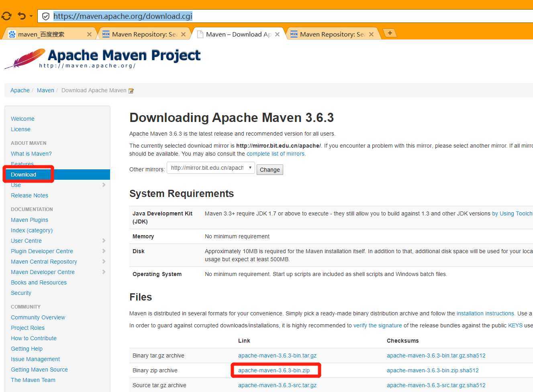Open The Maven Team link
The image size is (533, 392).
click(x=33, y=380)
